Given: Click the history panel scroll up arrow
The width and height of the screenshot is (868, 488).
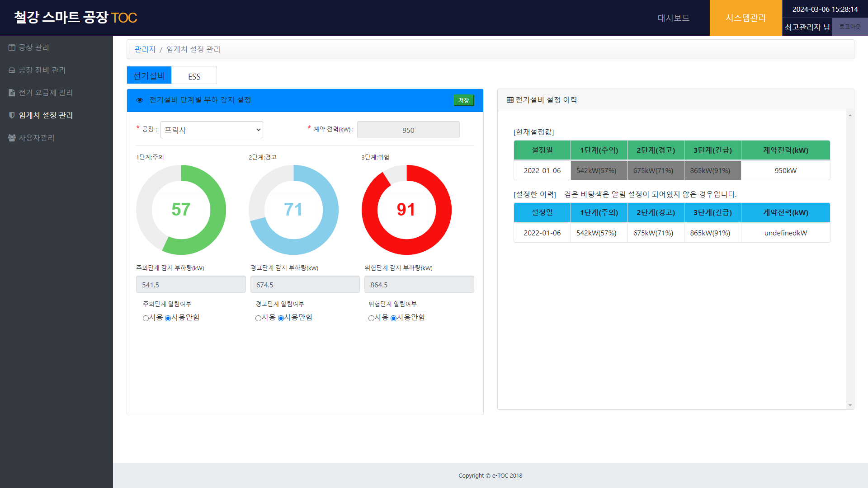Looking at the screenshot, I should (x=850, y=115).
